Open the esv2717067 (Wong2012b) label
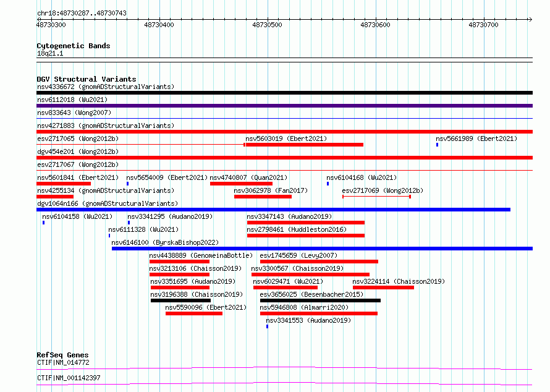Viewport: 550px width, 392px height. click(x=78, y=164)
